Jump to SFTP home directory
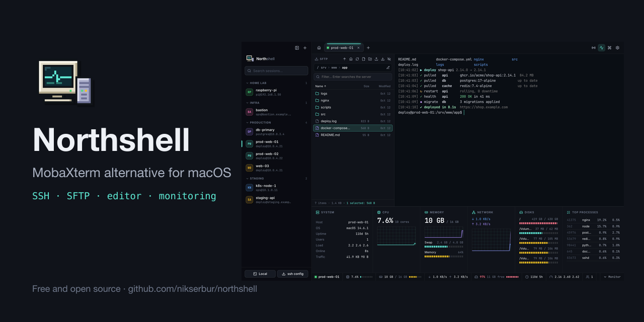Screen dimensions: 644x322 click(351, 59)
